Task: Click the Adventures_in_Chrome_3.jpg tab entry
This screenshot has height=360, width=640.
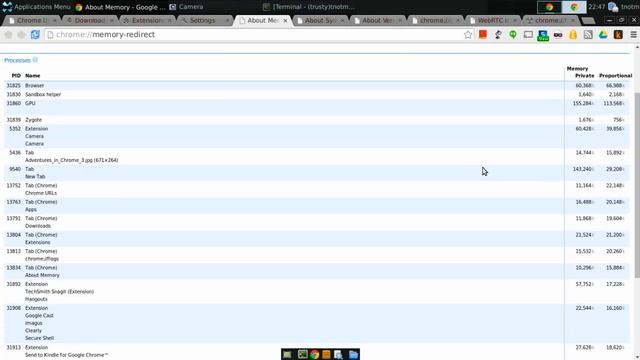Action: (x=71, y=160)
